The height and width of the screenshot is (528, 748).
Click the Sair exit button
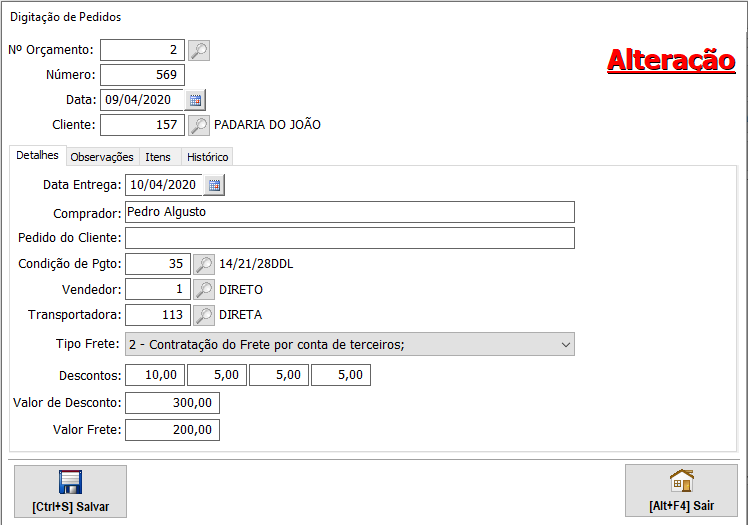682,491
